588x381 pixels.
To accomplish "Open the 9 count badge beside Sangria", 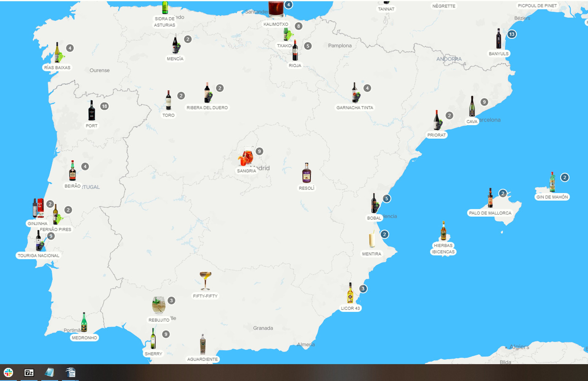I will [x=259, y=151].
